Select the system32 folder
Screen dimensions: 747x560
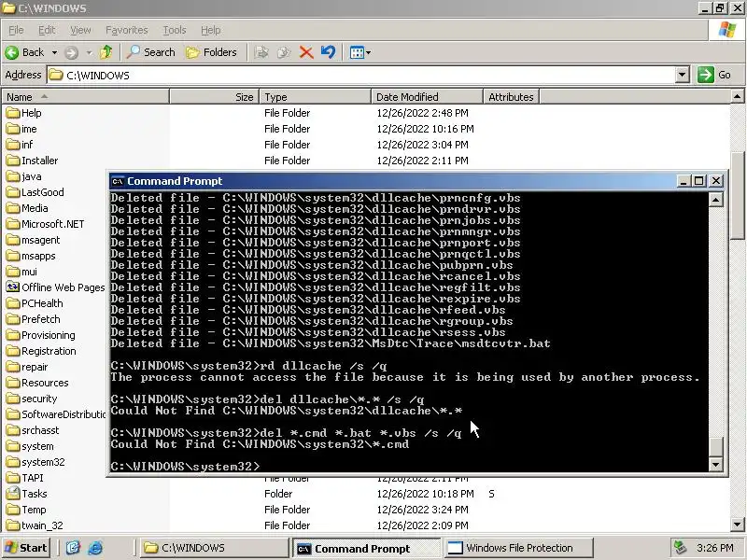click(35, 462)
